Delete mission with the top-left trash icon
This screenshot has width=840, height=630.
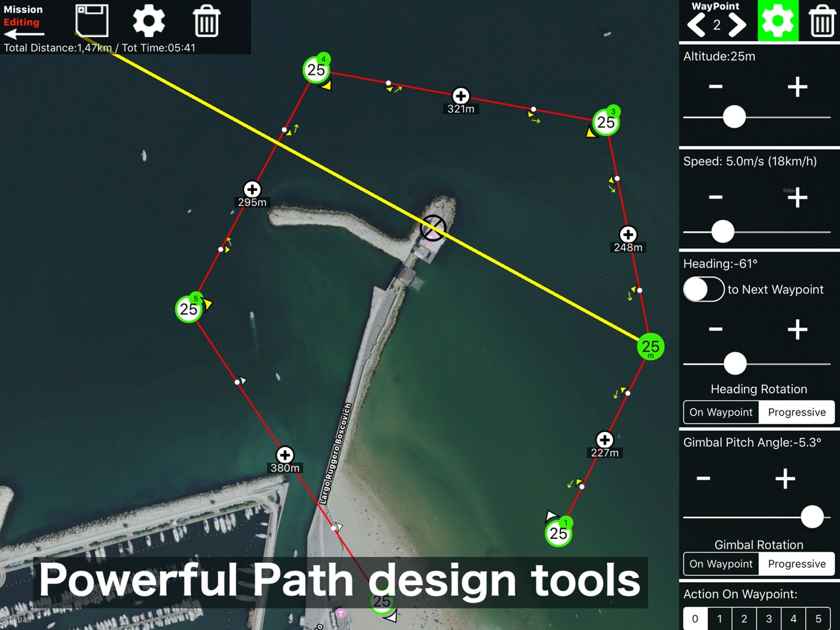point(206,20)
